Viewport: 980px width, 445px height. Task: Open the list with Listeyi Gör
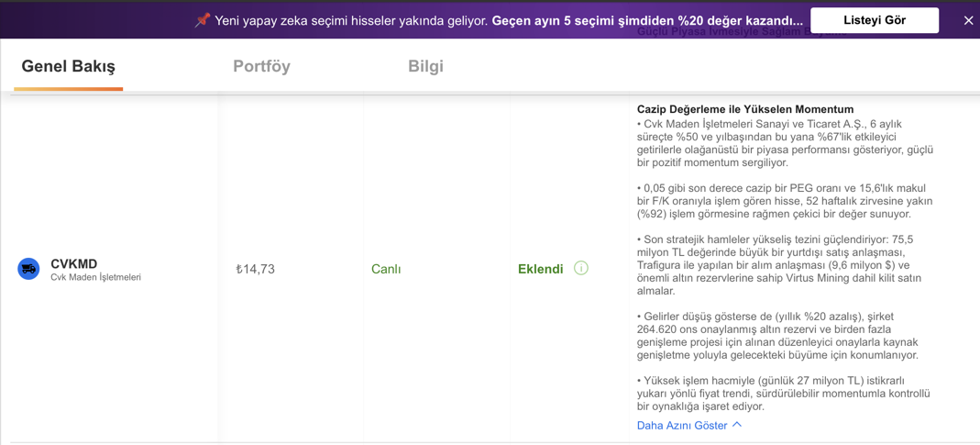tap(875, 20)
